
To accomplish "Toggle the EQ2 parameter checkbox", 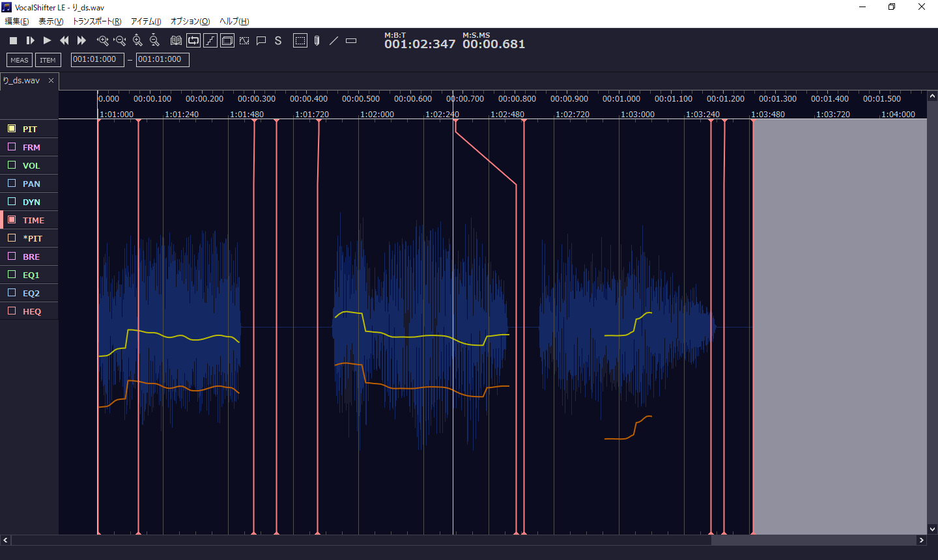I will (x=12, y=292).
